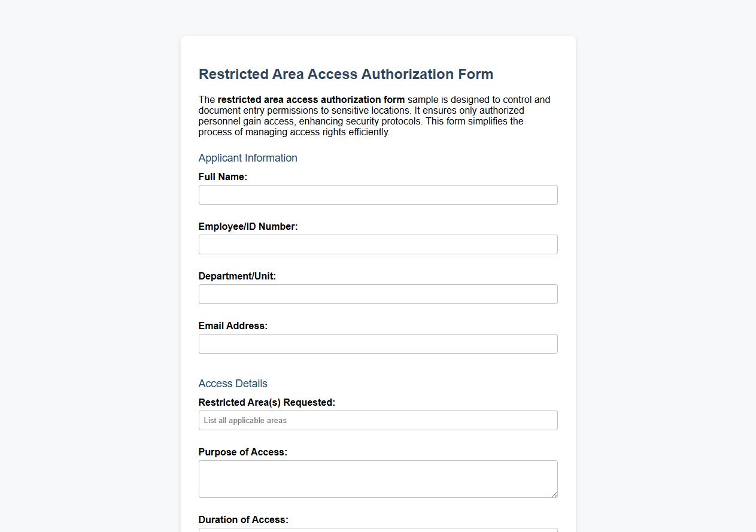Click the 'Email Address:' label
The height and width of the screenshot is (532, 756).
point(232,326)
